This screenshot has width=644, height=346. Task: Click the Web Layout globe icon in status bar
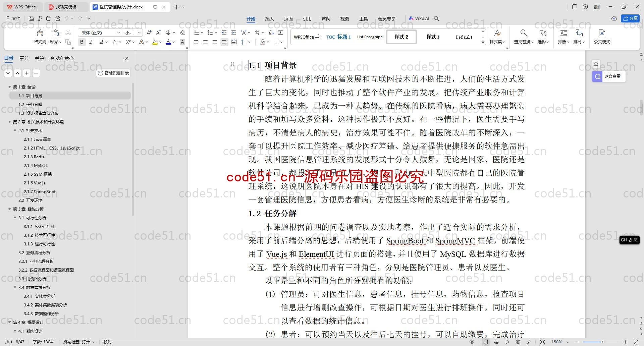click(518, 342)
